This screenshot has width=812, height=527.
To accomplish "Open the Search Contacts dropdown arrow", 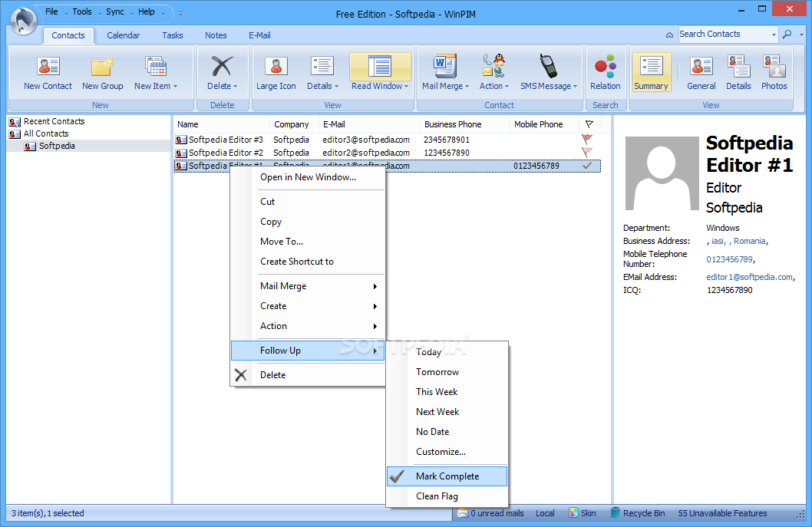I will tap(774, 35).
